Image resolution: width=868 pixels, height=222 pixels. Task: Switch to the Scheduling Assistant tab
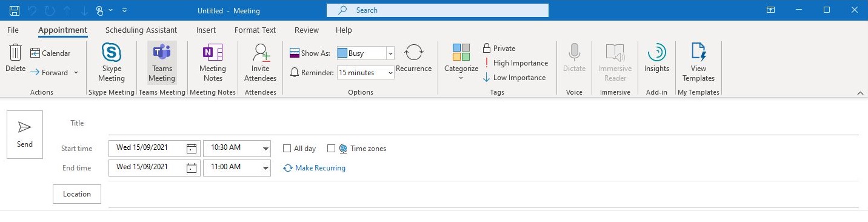click(x=141, y=30)
